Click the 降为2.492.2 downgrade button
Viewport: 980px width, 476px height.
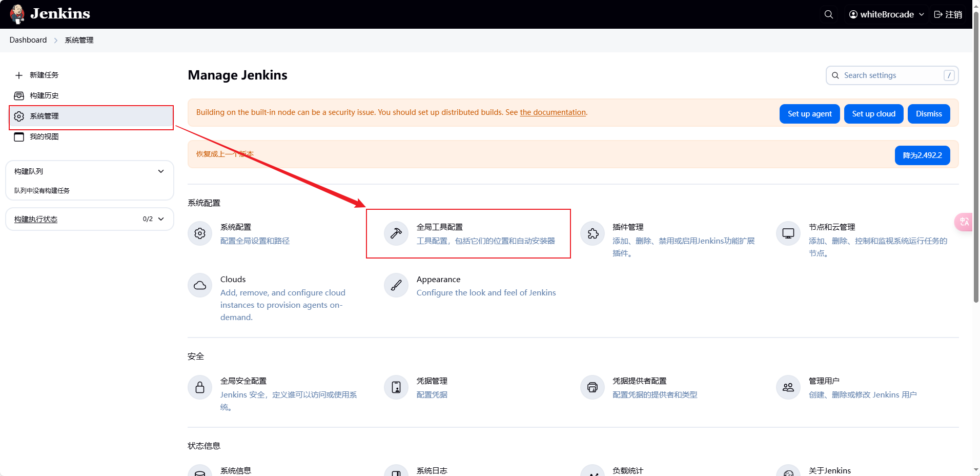923,155
